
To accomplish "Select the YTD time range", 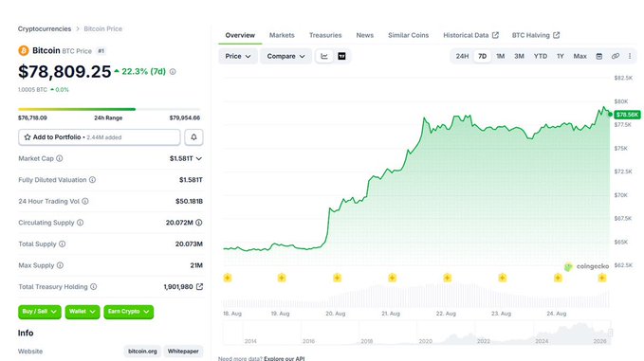I will (541, 56).
